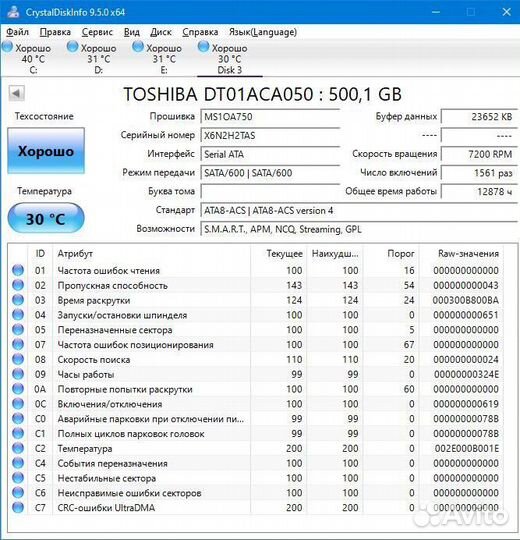Open the Сервис menu

coord(97,32)
